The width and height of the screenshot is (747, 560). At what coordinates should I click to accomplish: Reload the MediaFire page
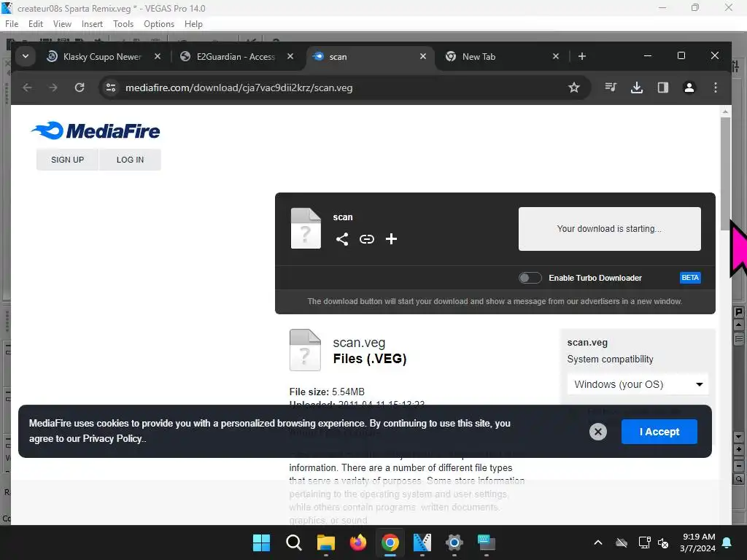(80, 87)
